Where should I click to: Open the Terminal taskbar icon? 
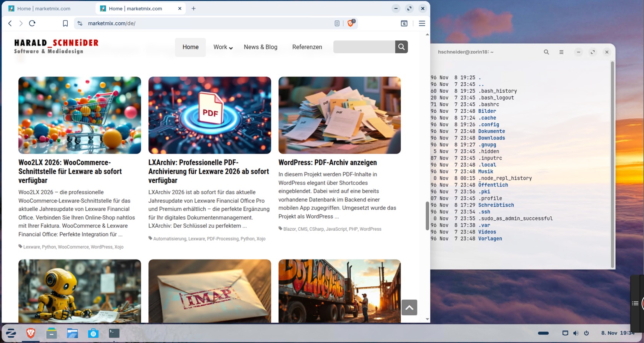click(114, 333)
